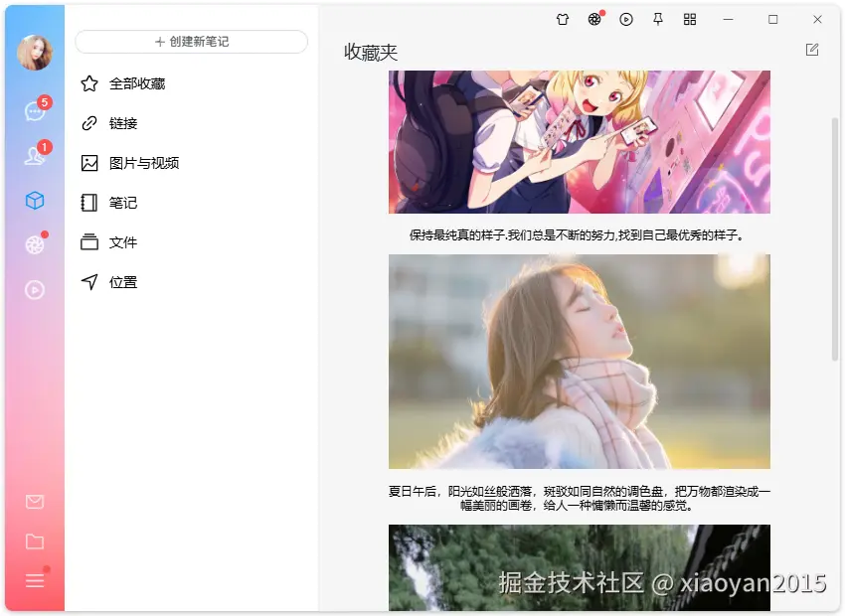845x616 pixels.
Task: Click the play circle icon in title bar
Action: (x=626, y=20)
